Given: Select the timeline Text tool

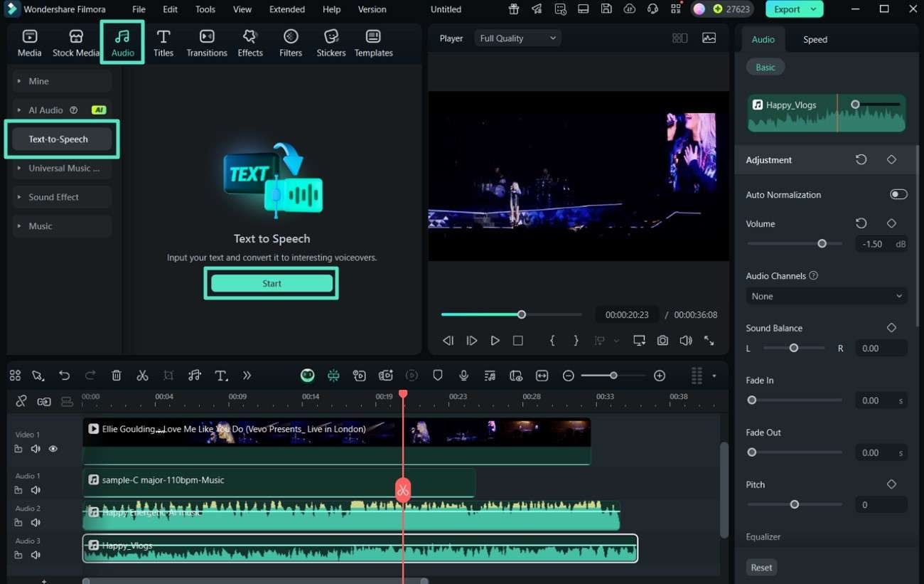Looking at the screenshot, I should tap(221, 376).
